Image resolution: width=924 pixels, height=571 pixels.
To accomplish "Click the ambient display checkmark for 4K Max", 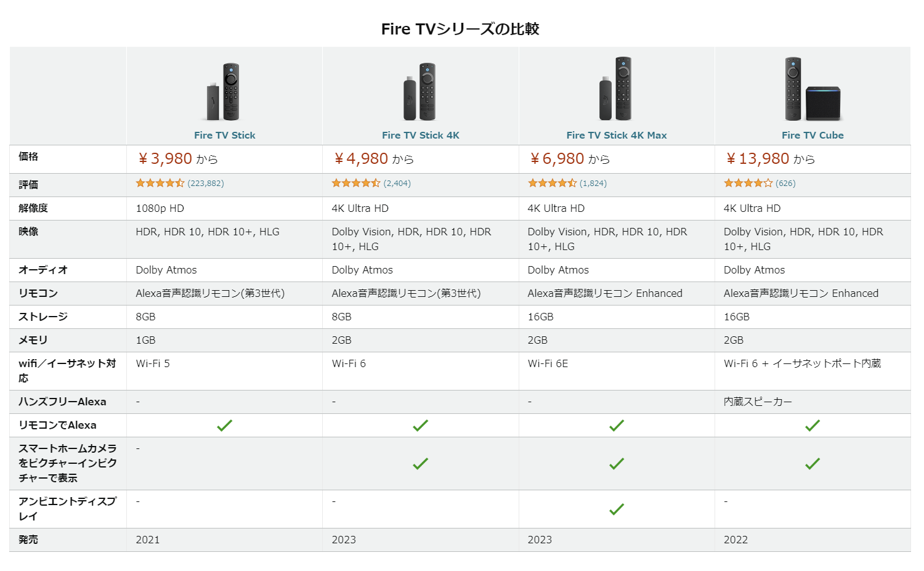I will (x=617, y=509).
